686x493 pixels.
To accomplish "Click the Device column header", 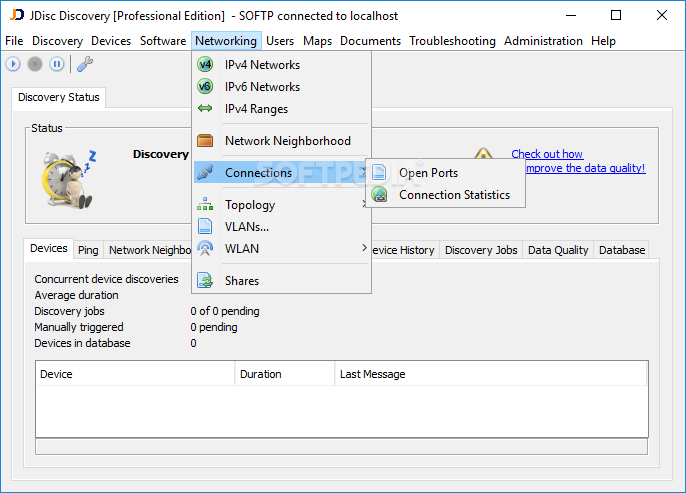I will pyautogui.click(x=135, y=374).
